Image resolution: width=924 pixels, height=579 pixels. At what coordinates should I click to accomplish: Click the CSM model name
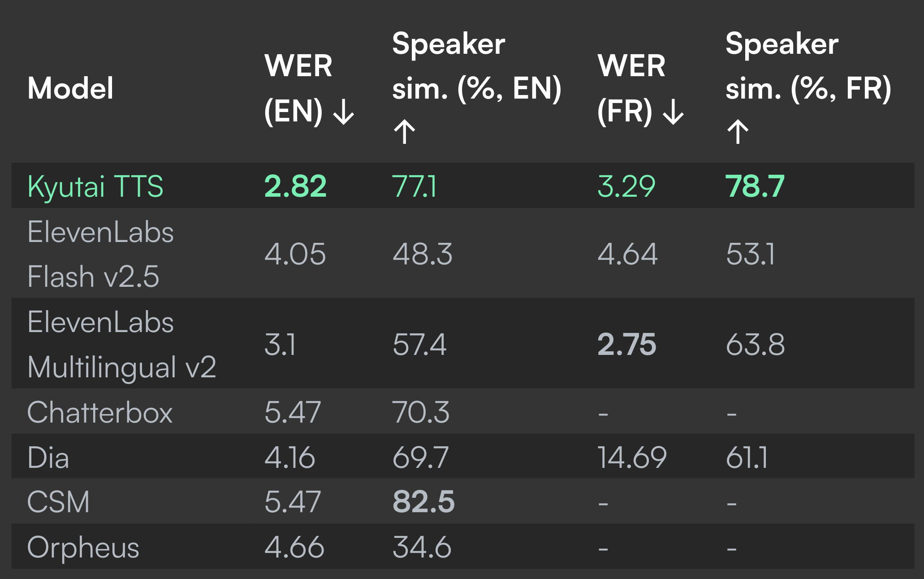(58, 501)
